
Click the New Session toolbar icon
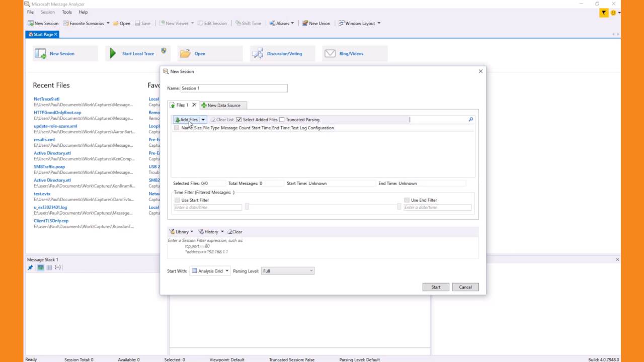[x=31, y=23]
